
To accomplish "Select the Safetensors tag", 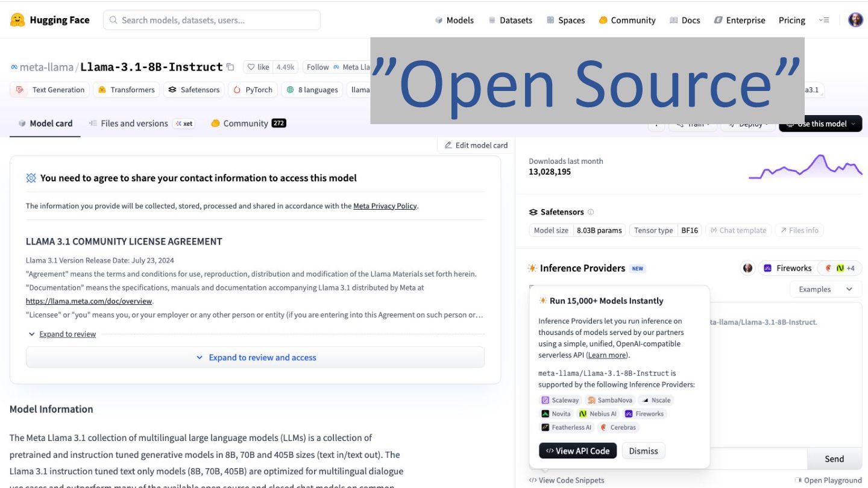I will coord(193,90).
